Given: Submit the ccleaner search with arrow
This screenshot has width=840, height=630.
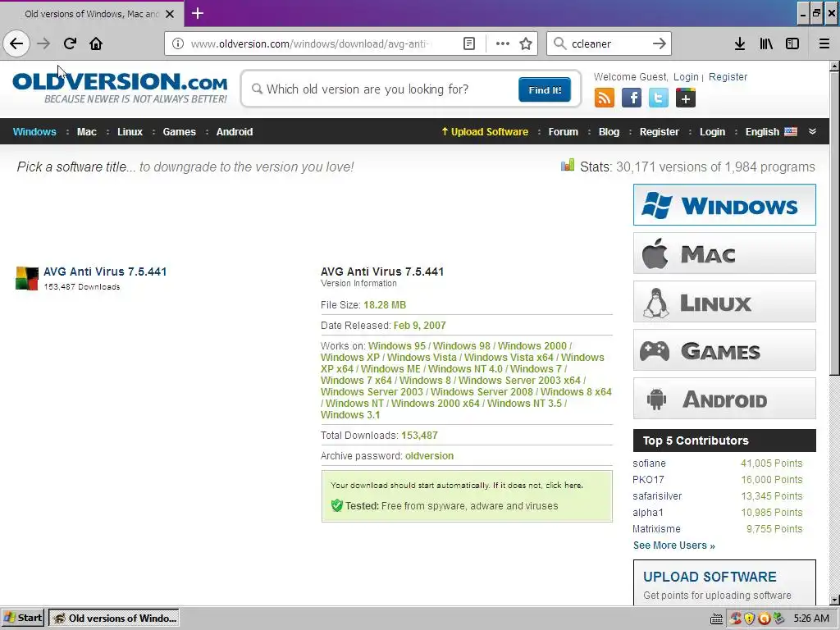Looking at the screenshot, I should (x=659, y=43).
